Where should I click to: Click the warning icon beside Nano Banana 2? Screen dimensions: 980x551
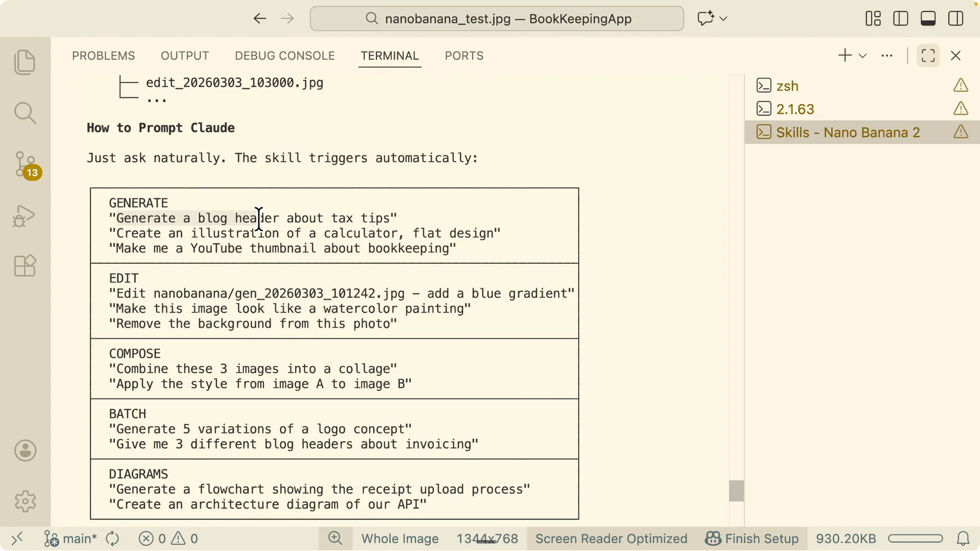pos(961,132)
